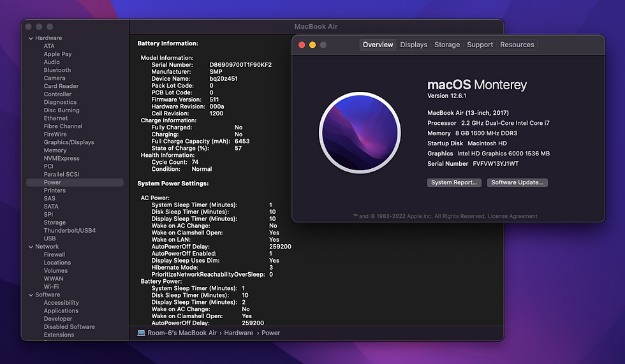Viewport: 625px width, 364px height.
Task: Click Power in the bottom path bar
Action: [270, 333]
